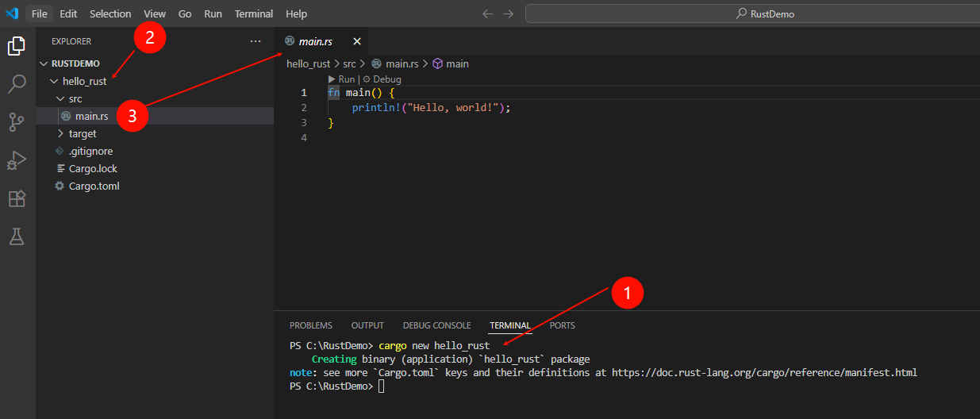Open the View menu
The width and height of the screenshot is (980, 419).
coord(155,13)
